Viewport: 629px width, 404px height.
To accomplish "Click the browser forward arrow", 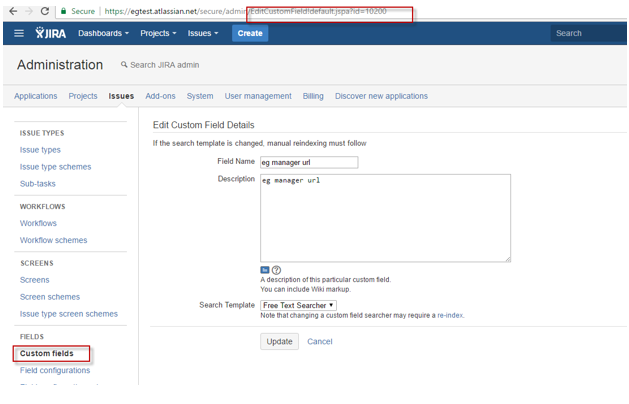I will coord(29,11).
